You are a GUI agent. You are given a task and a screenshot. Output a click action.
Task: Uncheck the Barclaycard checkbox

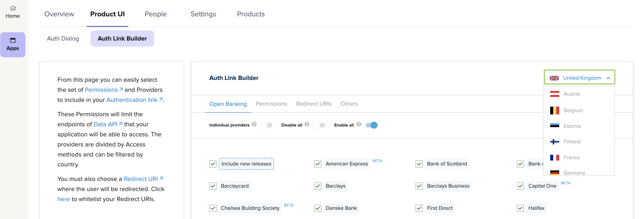click(x=213, y=186)
